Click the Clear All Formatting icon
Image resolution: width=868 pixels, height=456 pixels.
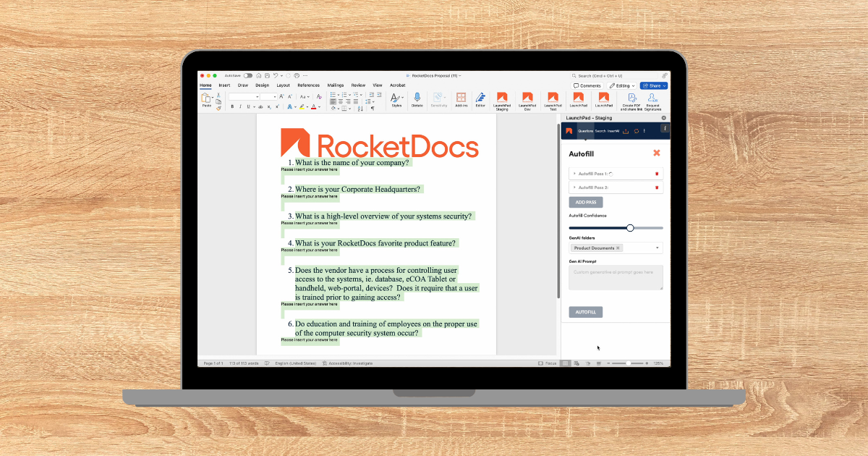coord(319,96)
